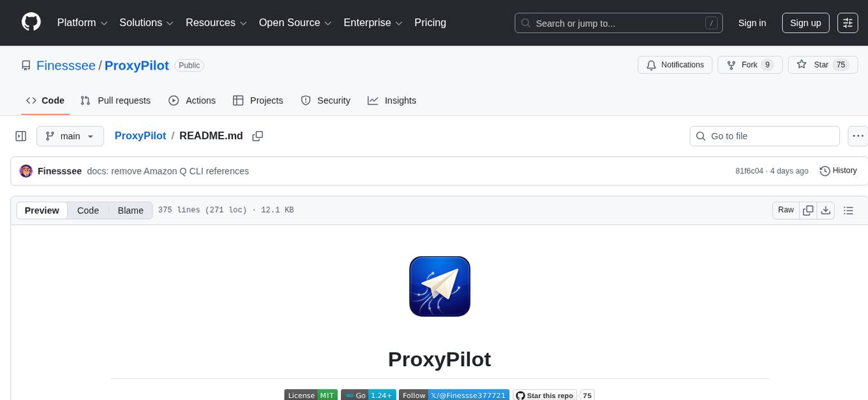Switch to the Code view tab
This screenshot has height=400, width=868.
[x=87, y=210]
